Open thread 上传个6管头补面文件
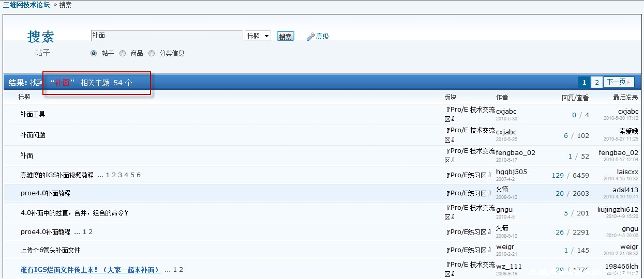The image size is (644, 279). (50, 250)
